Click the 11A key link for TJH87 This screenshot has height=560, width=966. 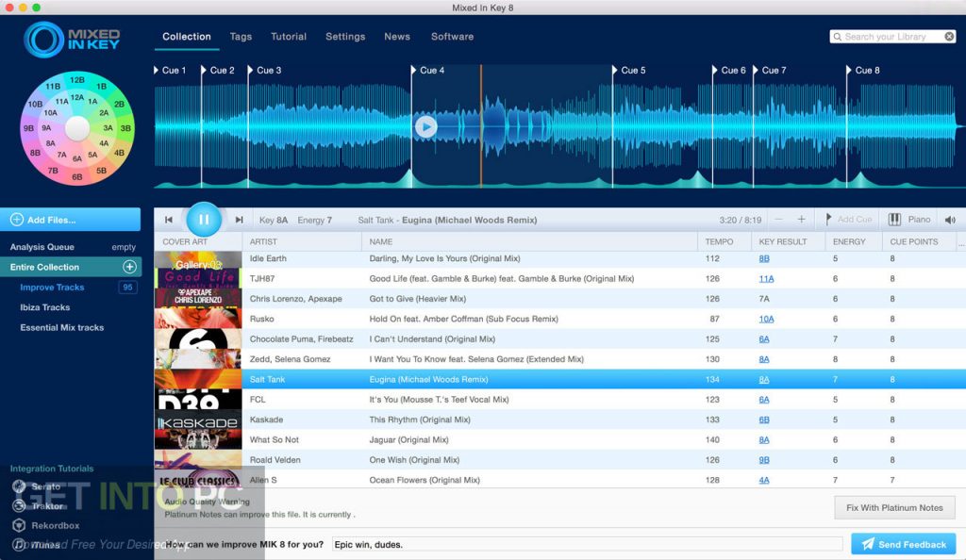point(766,279)
